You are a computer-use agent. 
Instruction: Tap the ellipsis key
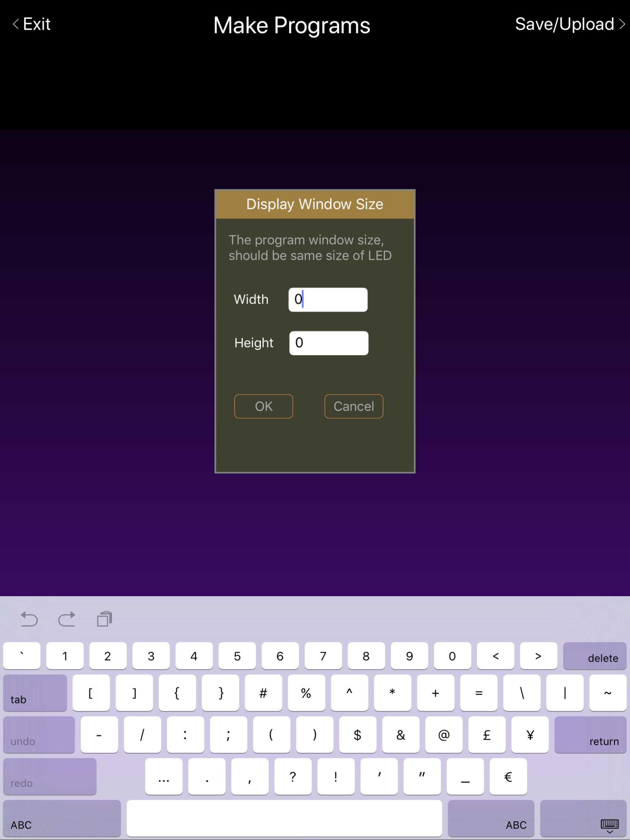[164, 777]
